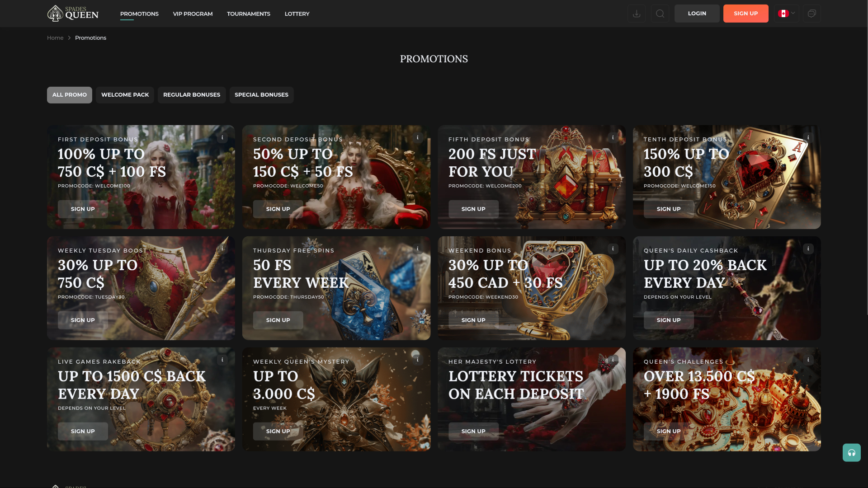
Task: Sign up for Thursday Free Spins
Action: 278,320
